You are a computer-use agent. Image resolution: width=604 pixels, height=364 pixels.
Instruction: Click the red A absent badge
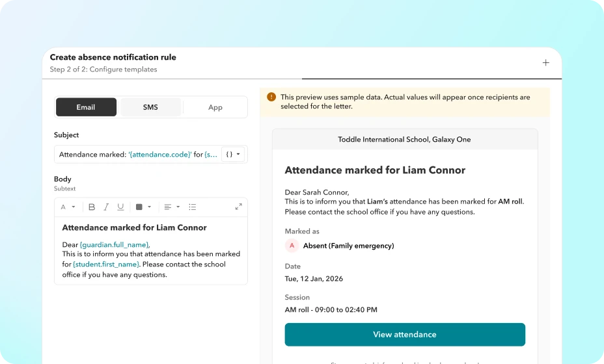tap(292, 246)
